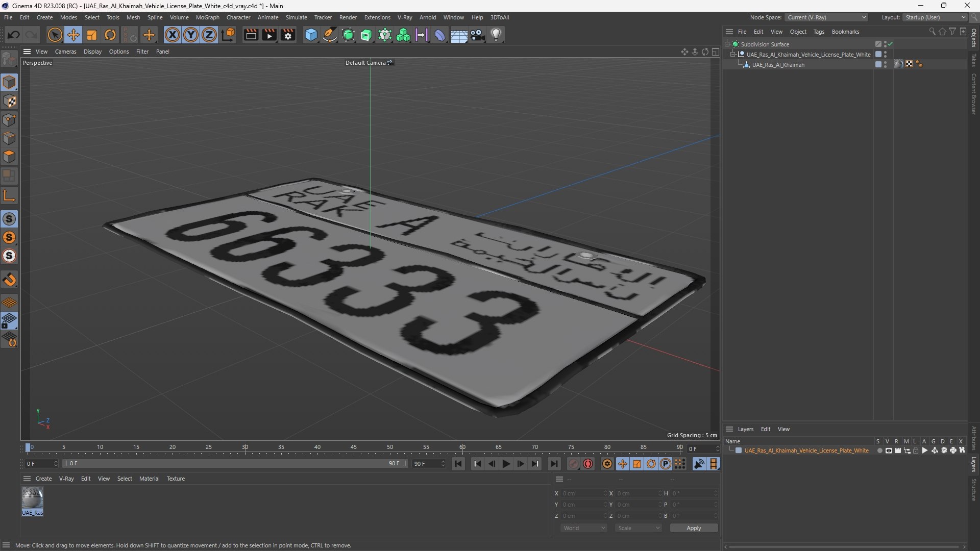Viewport: 980px width, 551px height.
Task: Open the Edit Render Settings icon
Action: click(x=288, y=35)
